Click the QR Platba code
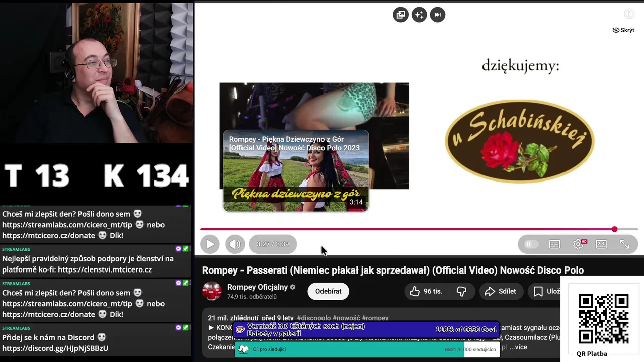Screen dimensions: 644x362 (x=603, y=319)
